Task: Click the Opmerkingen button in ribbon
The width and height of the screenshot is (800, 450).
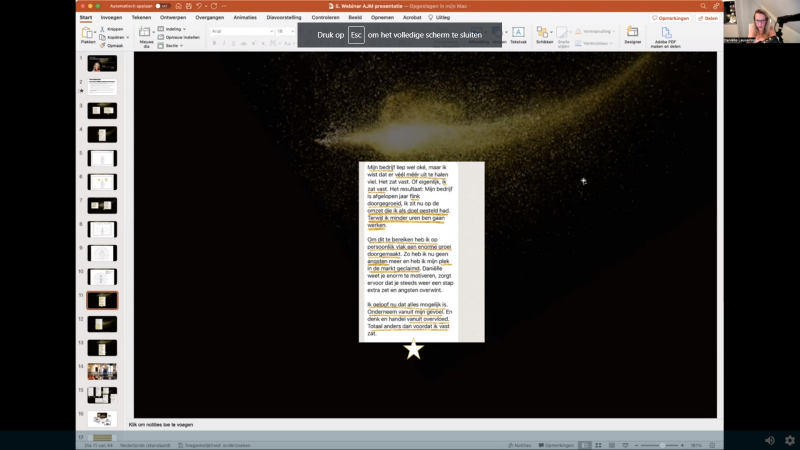Action: click(670, 18)
